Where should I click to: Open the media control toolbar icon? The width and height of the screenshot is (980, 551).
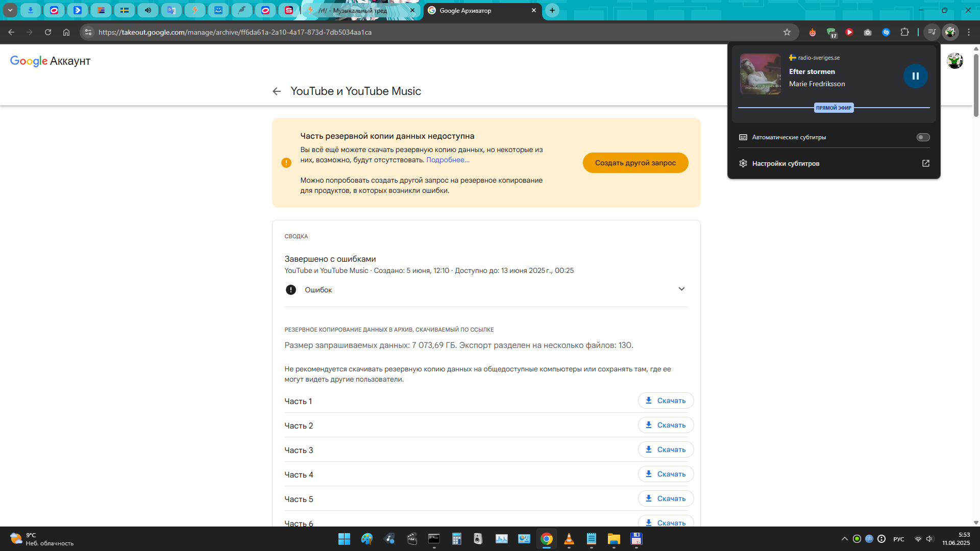pyautogui.click(x=932, y=32)
